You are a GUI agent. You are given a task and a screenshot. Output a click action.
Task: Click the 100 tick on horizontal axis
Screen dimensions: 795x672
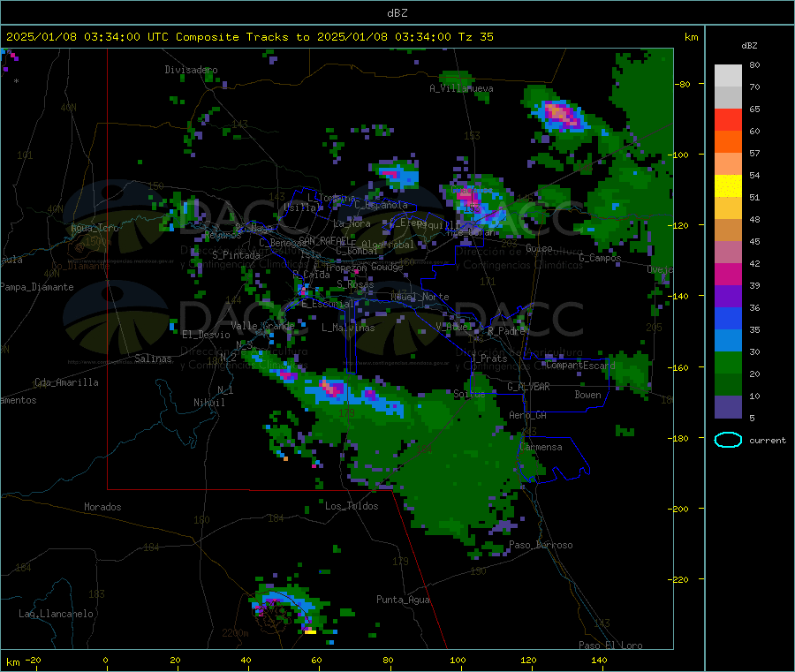point(458,660)
